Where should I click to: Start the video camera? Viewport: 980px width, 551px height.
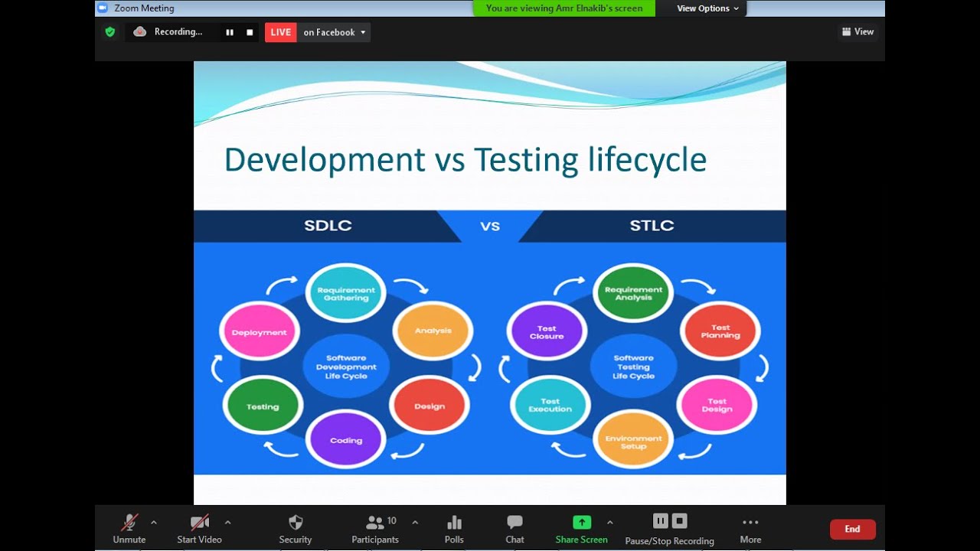(200, 528)
